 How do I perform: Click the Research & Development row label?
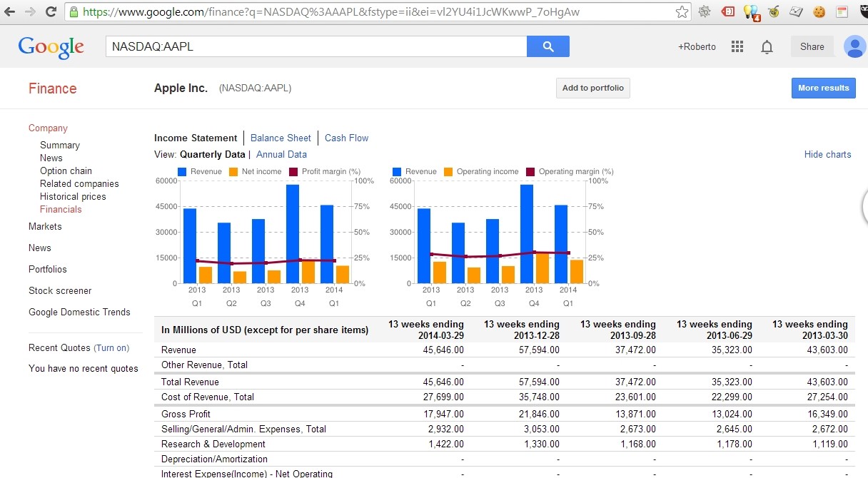[x=214, y=444]
